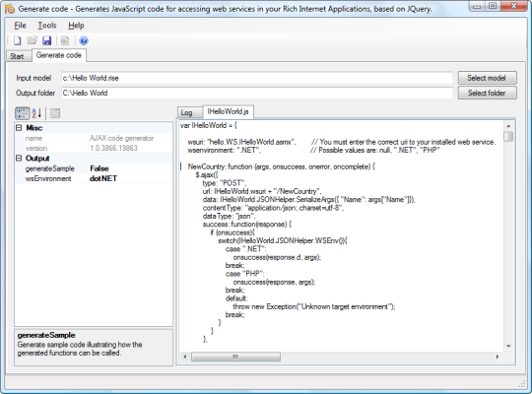Click the vertical scrollbar down arrow
Image resolution: width=532 pixels, height=394 pixels.
coord(508,346)
